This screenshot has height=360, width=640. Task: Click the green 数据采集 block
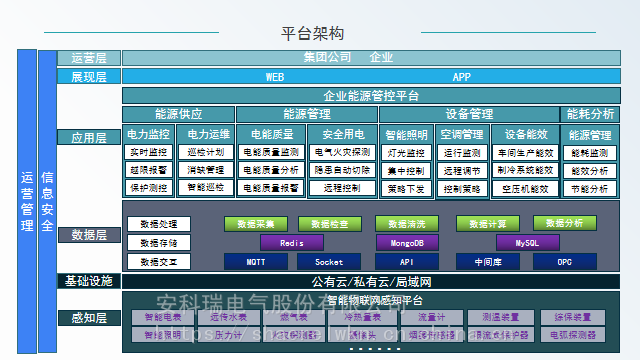(256, 224)
